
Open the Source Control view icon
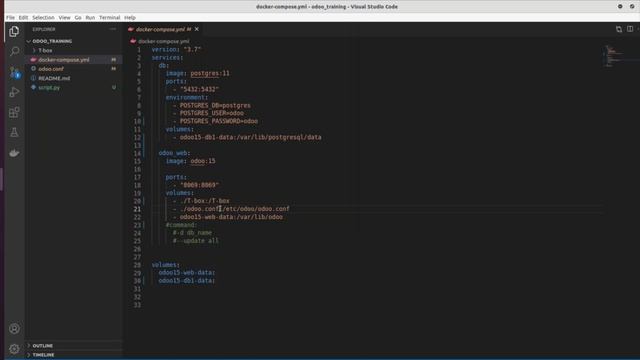pyautogui.click(x=14, y=72)
